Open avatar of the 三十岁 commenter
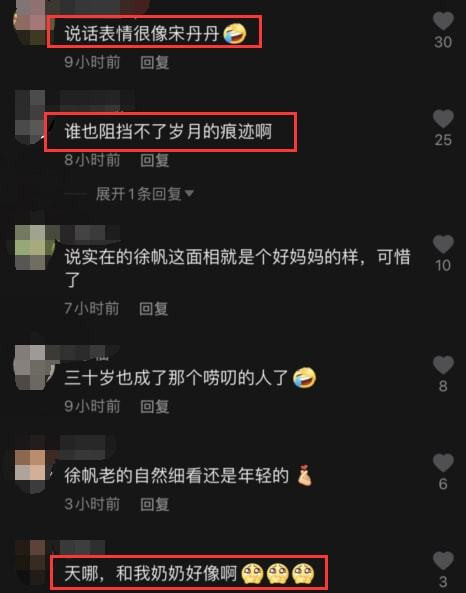466x593 pixels. 30,368
